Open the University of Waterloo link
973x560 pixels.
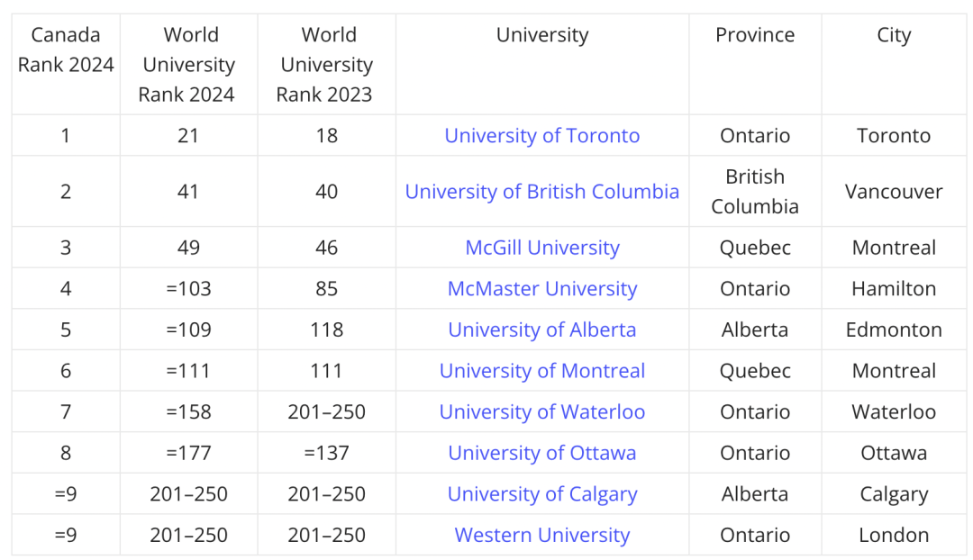[x=541, y=411]
